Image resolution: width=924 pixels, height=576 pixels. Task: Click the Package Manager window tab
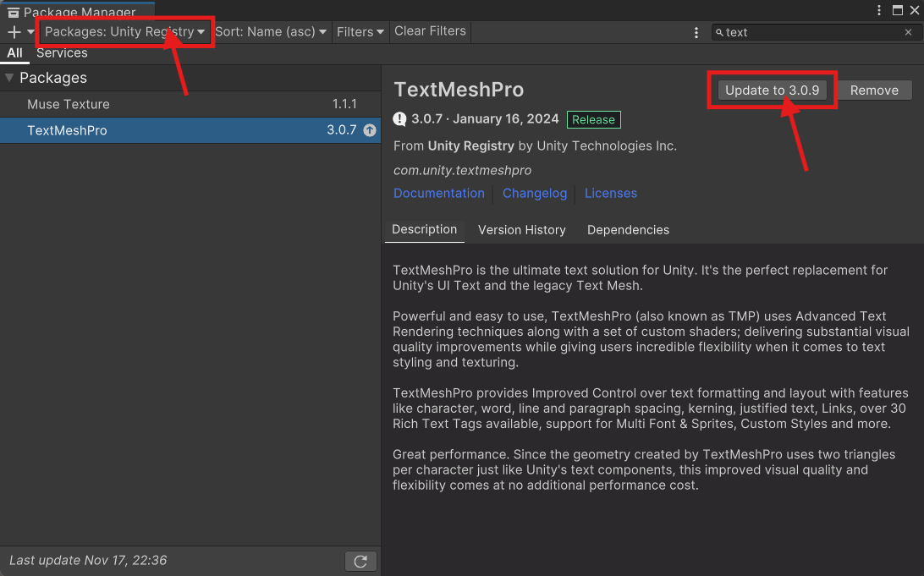pyautogui.click(x=77, y=12)
